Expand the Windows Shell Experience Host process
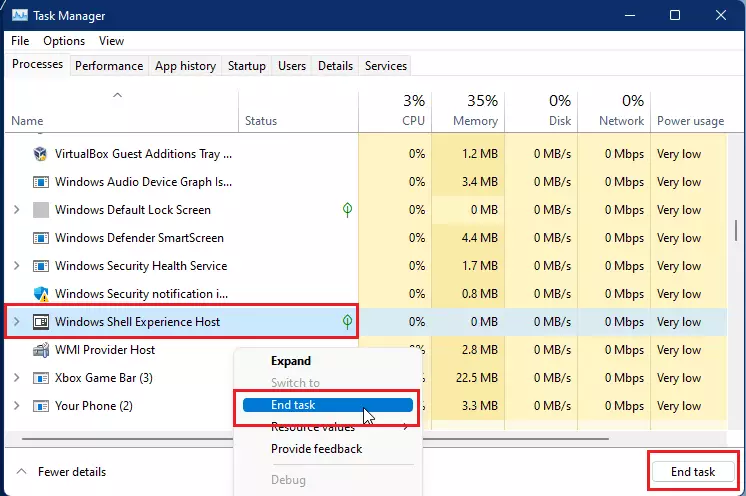This screenshot has height=496, width=746. coord(17,322)
